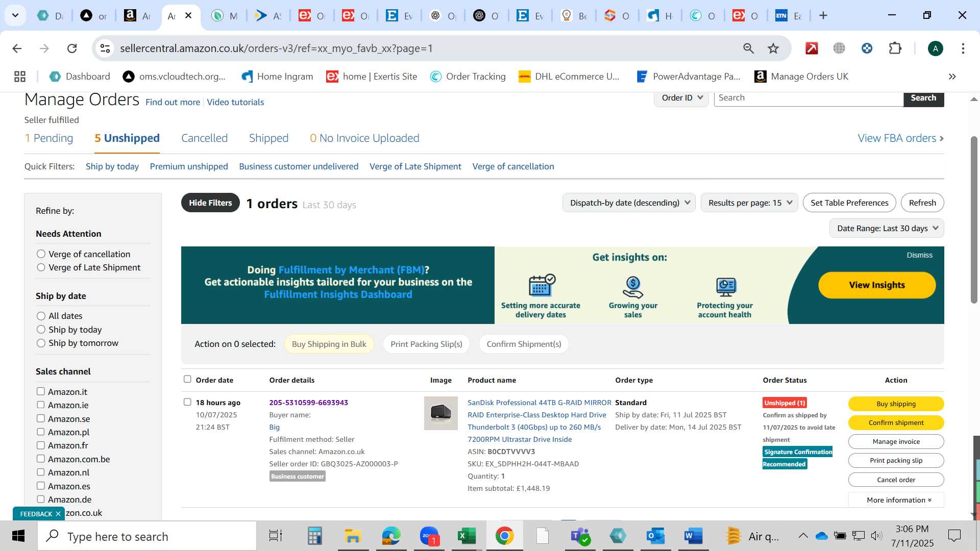Dismiss the FBM insights banner
This screenshot has width=980, height=551.
[919, 255]
